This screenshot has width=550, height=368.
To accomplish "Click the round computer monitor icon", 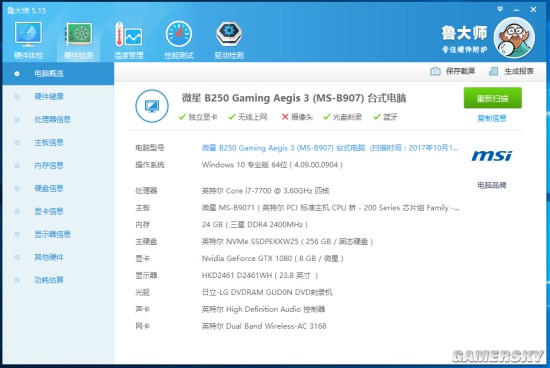I will [x=152, y=106].
